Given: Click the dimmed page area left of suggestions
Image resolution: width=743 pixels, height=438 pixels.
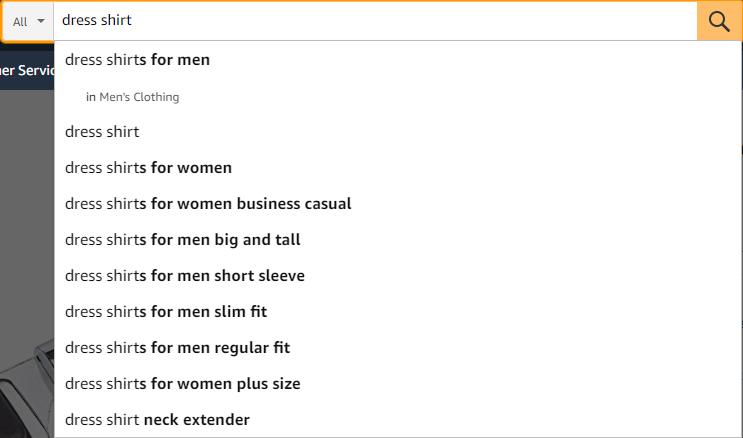Looking at the screenshot, I should point(26,220).
